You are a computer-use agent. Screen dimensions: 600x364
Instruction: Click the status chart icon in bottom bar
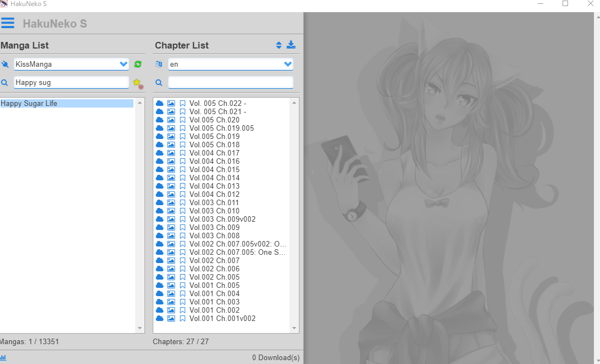pyautogui.click(x=3, y=358)
